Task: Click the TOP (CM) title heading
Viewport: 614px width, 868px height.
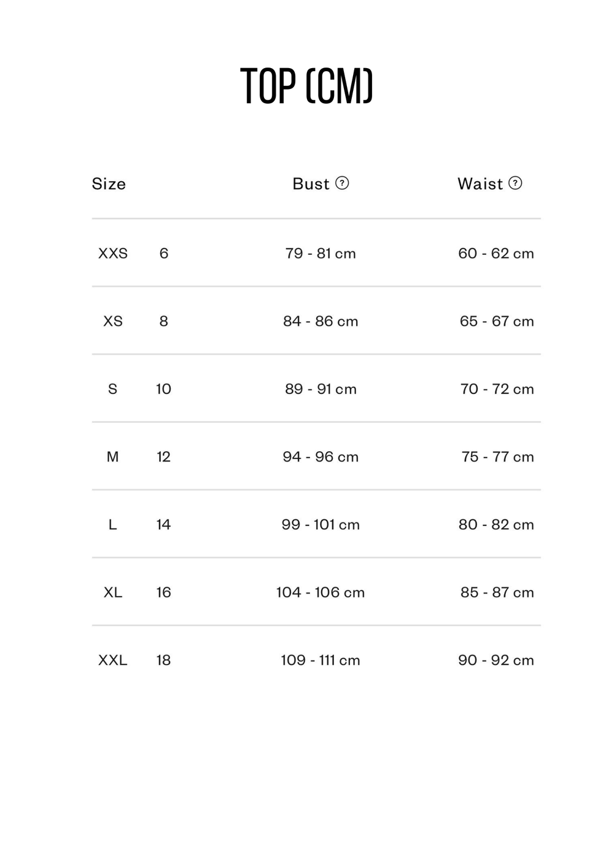Action: tap(306, 87)
